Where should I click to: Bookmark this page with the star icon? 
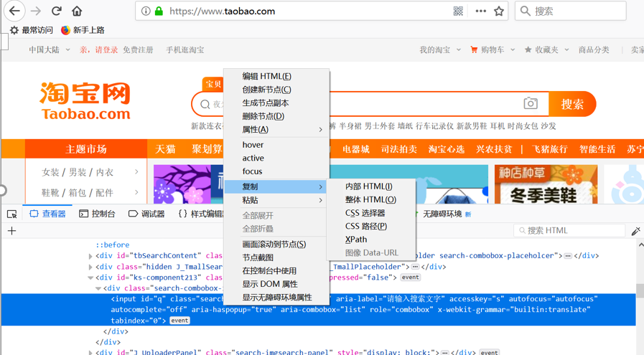click(x=499, y=11)
